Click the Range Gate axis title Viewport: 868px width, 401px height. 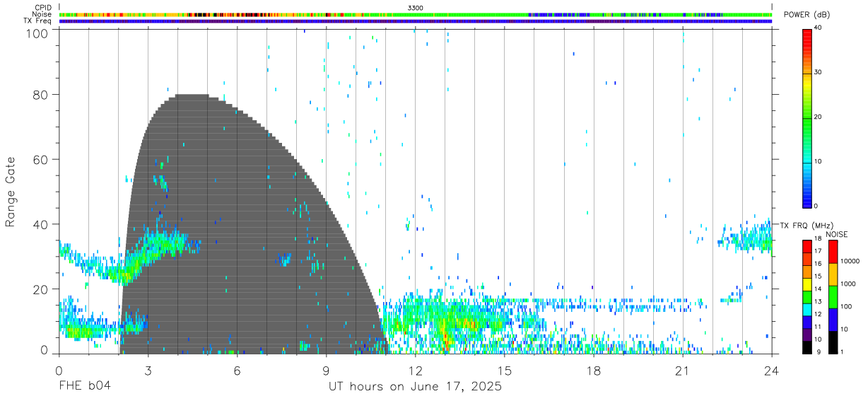click(x=11, y=192)
